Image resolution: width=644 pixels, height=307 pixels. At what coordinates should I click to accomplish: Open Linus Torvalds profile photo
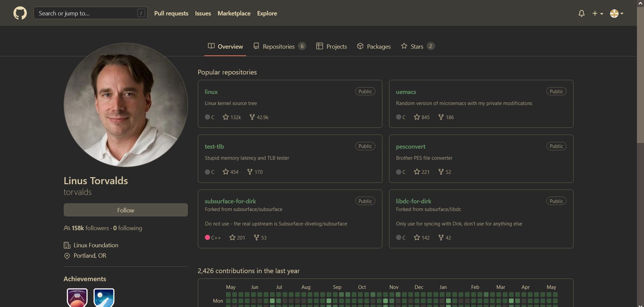(125, 105)
